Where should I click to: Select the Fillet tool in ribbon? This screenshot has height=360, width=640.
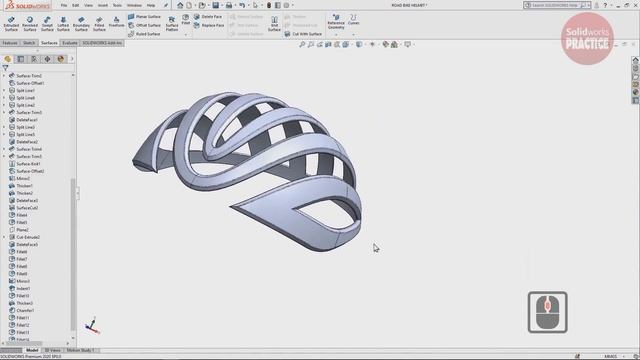coord(186,19)
